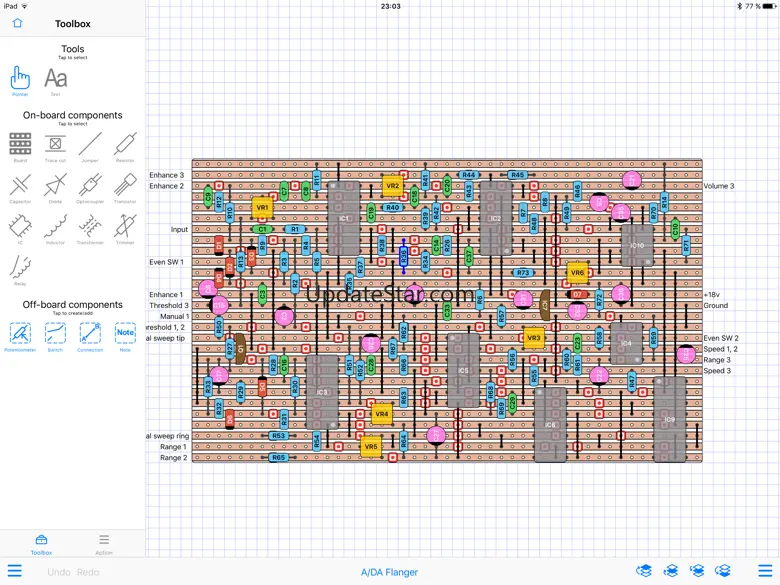Select the Diode component
The height and width of the screenshot is (585, 780).
pos(55,188)
